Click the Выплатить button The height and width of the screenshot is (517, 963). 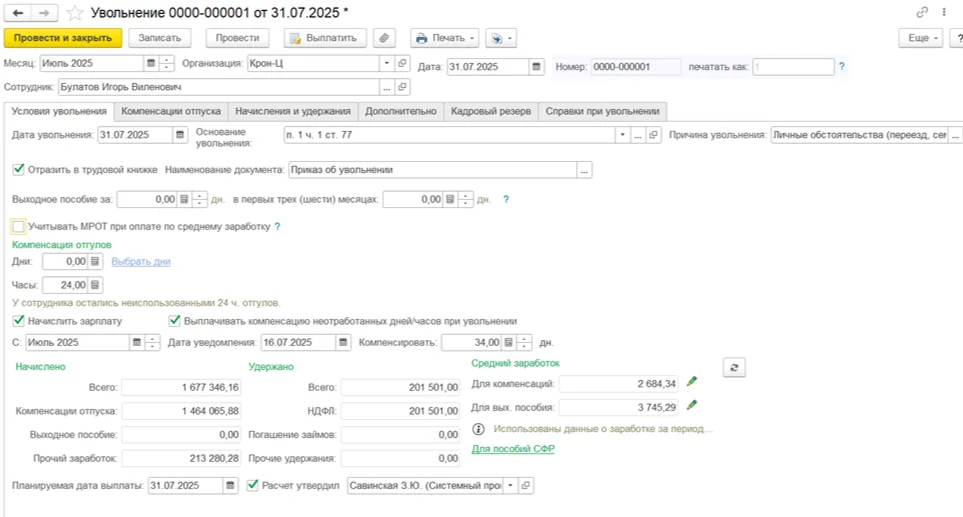pos(325,38)
